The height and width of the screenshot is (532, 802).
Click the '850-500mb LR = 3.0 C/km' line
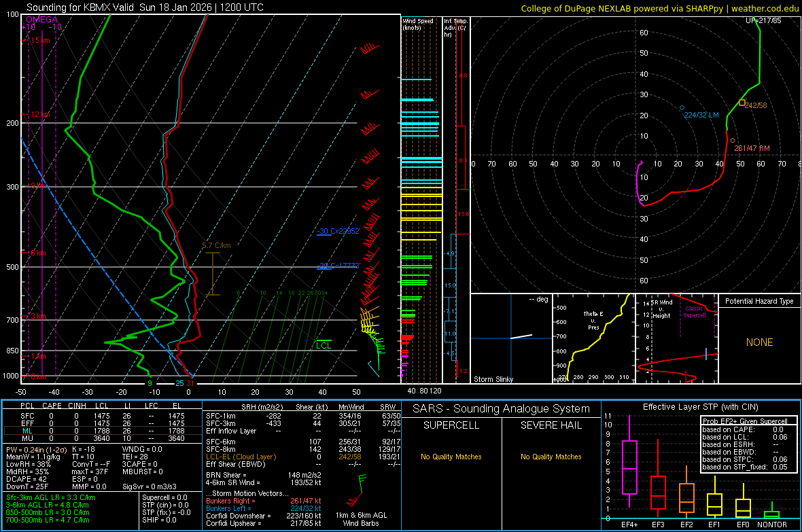point(48,512)
